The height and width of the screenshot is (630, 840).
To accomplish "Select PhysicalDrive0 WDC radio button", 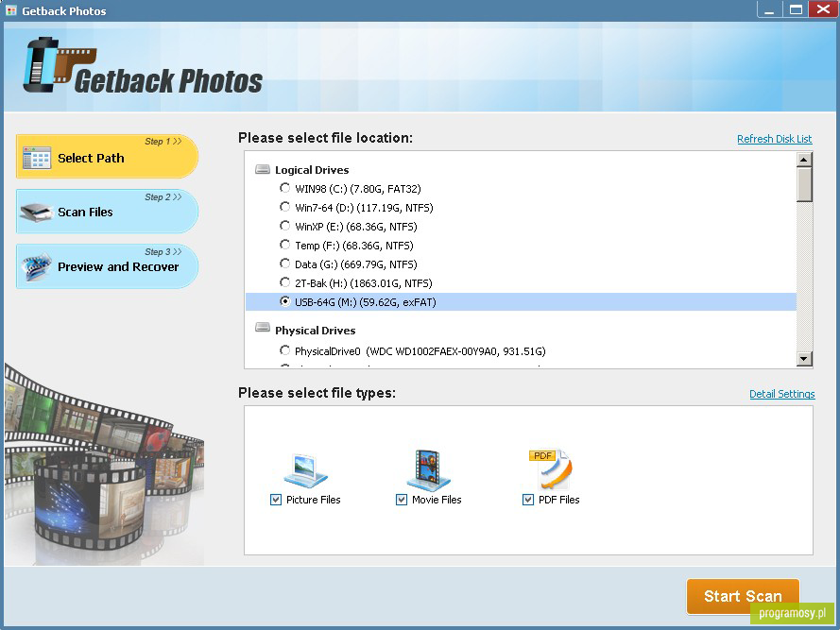I will click(x=285, y=350).
